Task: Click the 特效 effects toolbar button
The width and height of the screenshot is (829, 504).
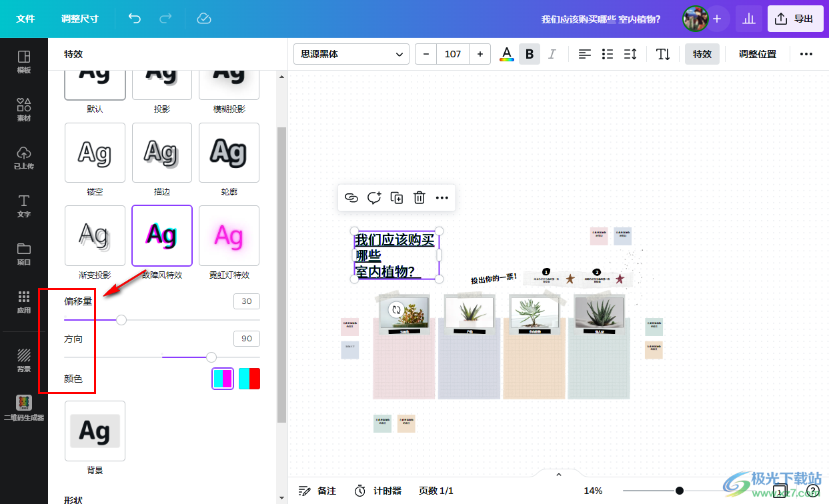Action: pos(702,54)
